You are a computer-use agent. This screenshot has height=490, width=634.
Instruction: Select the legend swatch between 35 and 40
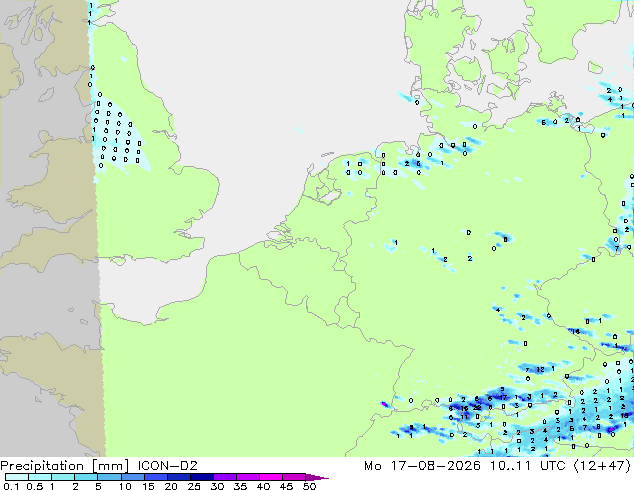[247, 477]
